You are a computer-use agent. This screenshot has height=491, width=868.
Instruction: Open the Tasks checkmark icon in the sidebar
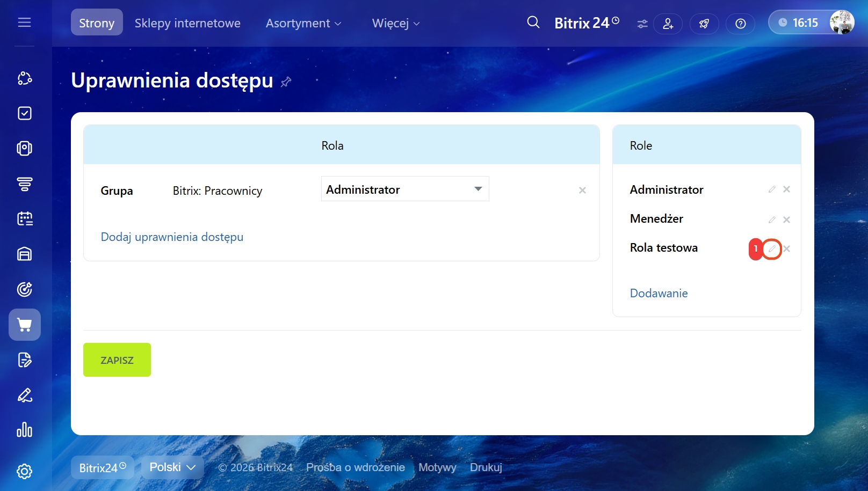coord(25,113)
